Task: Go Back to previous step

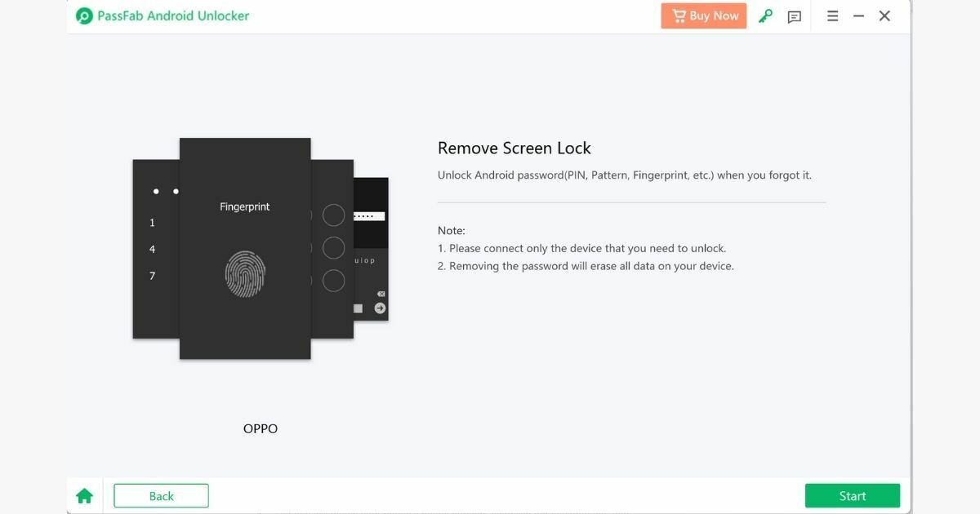Action: tap(161, 496)
